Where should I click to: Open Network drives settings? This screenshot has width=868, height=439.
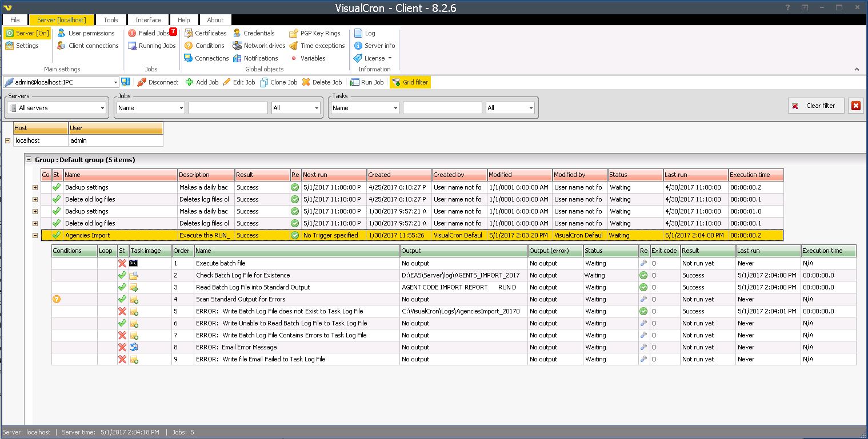coord(263,46)
